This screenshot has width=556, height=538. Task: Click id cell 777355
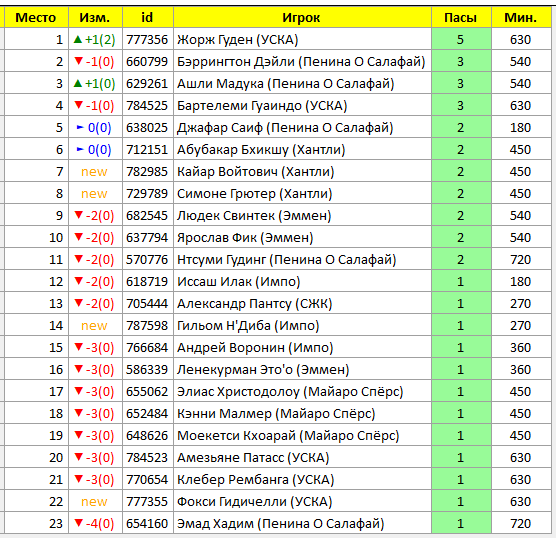148,501
